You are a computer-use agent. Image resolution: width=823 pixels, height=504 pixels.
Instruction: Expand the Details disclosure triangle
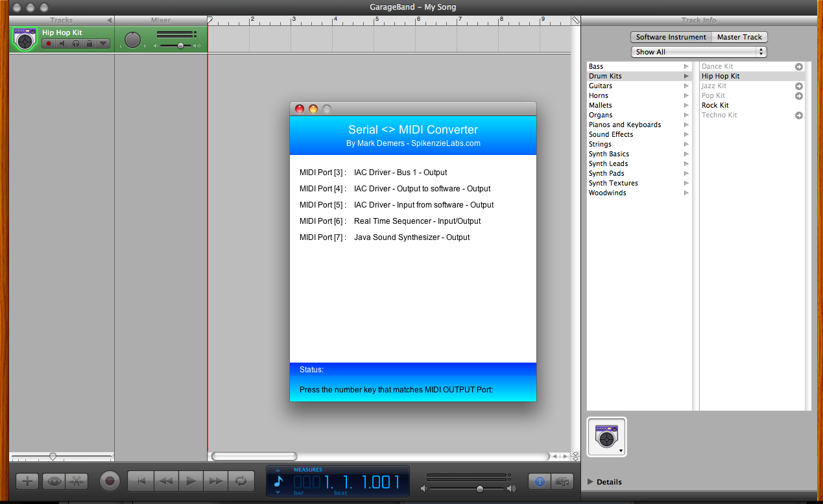point(590,482)
